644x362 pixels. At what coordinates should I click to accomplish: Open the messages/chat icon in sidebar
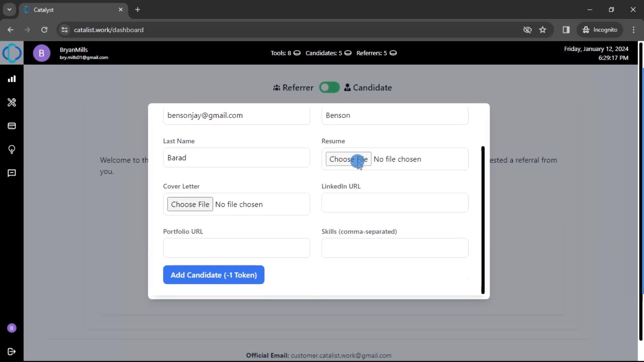tap(12, 173)
